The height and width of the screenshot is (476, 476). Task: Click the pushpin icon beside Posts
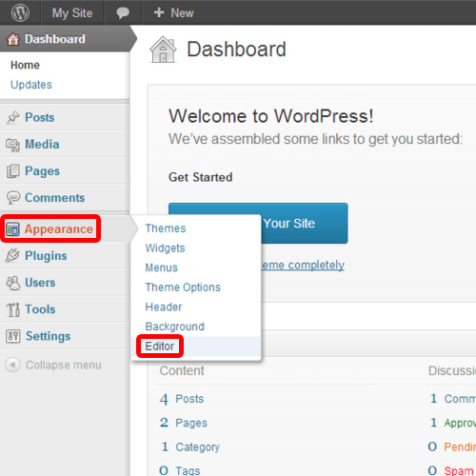point(13,117)
